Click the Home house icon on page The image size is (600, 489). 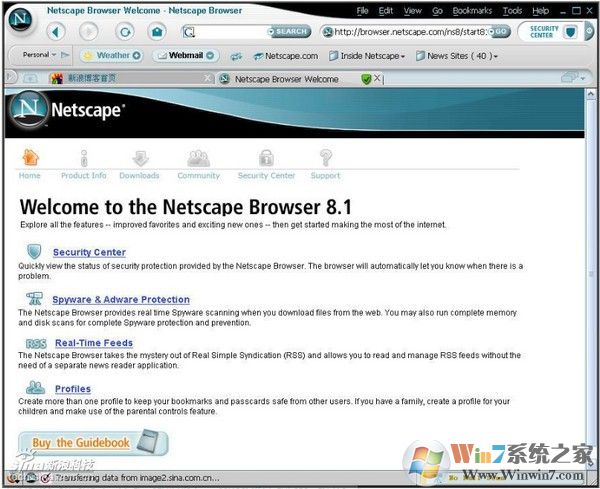pyautogui.click(x=30, y=157)
